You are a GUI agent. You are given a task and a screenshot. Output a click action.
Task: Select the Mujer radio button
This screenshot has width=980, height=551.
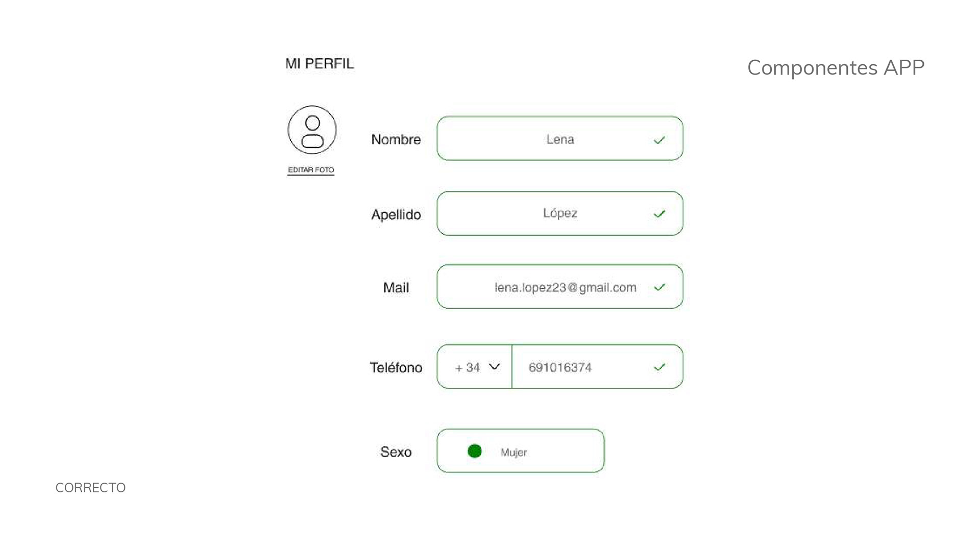pos(475,451)
